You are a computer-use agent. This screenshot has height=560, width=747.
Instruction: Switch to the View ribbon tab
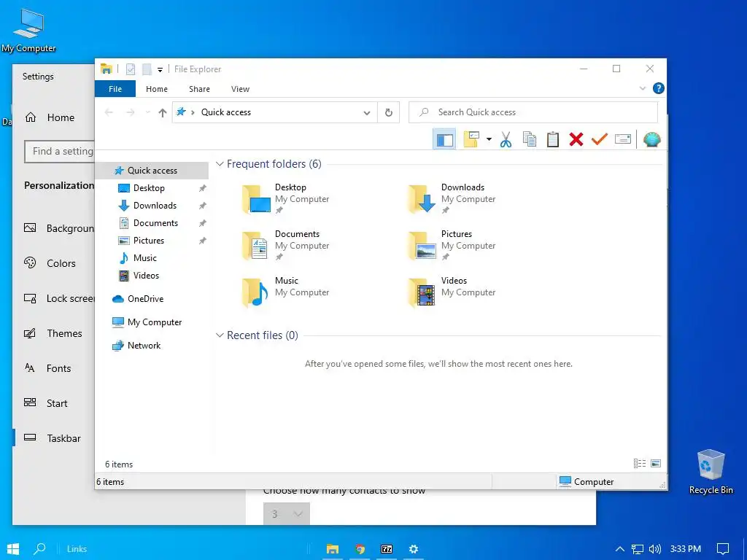tap(240, 89)
